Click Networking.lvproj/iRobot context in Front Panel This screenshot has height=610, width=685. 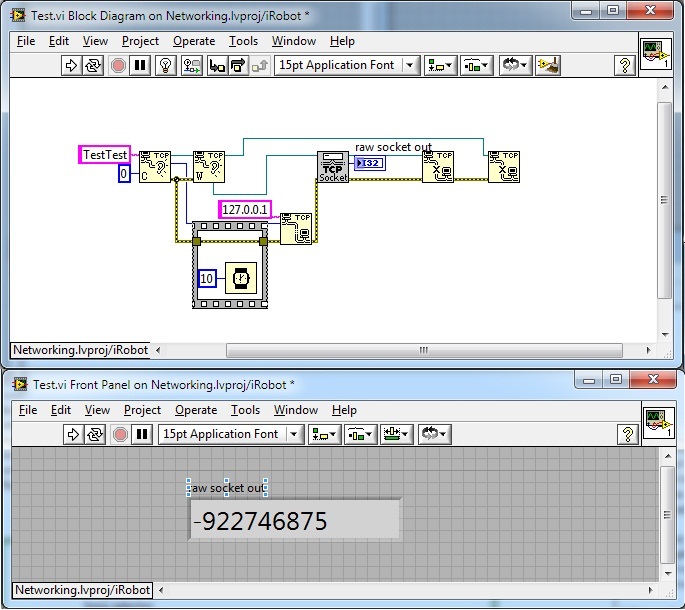[82, 590]
